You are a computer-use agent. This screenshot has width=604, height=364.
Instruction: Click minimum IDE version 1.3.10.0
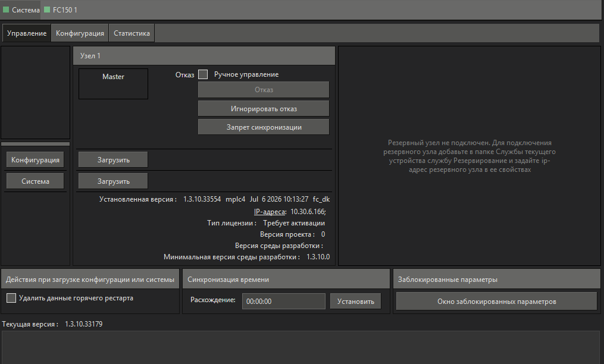318,257
